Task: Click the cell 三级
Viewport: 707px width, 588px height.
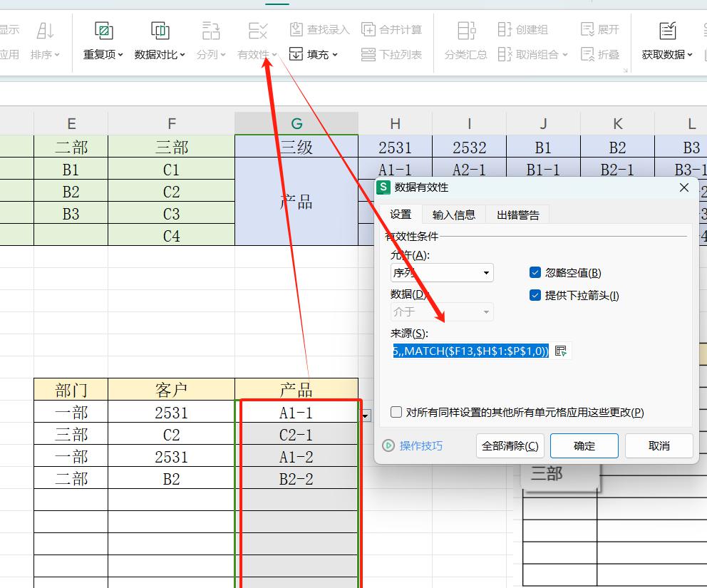Action: click(296, 147)
